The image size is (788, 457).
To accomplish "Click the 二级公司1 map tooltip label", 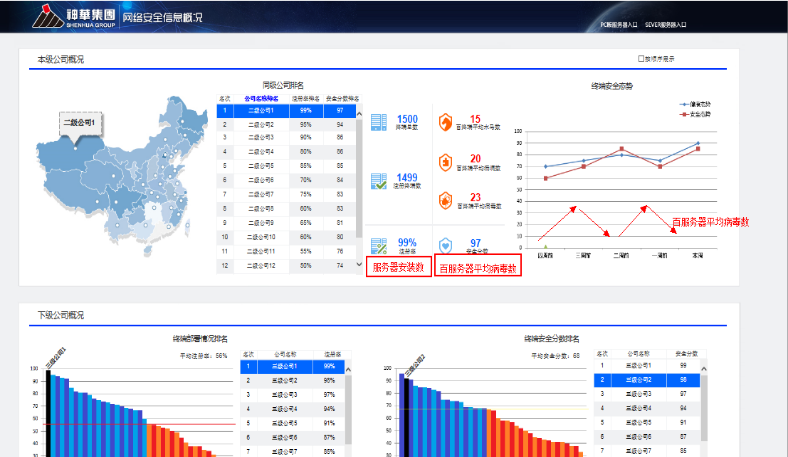I will point(79,123).
